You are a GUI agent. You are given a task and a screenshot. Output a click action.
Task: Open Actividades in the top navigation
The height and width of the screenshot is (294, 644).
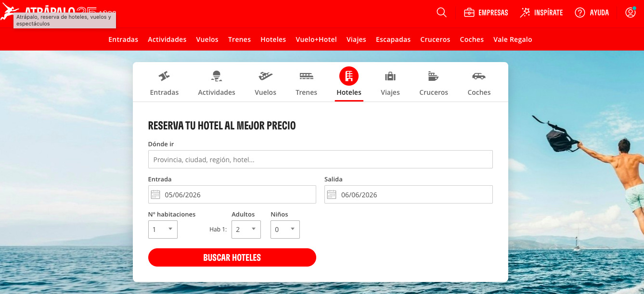(167, 39)
